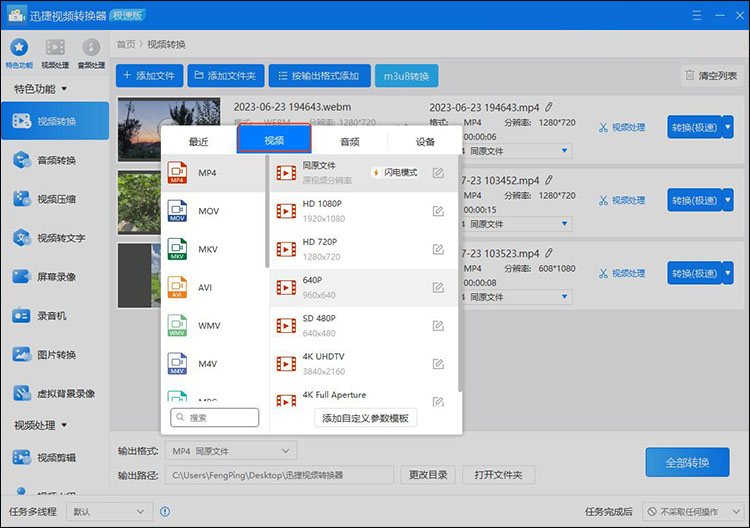The height and width of the screenshot is (528, 750).
Task: Rename output file 7-23 103452.mp4
Action: (x=549, y=180)
